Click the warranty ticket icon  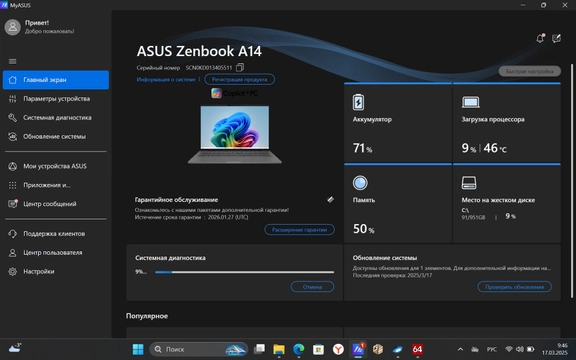[330, 199]
